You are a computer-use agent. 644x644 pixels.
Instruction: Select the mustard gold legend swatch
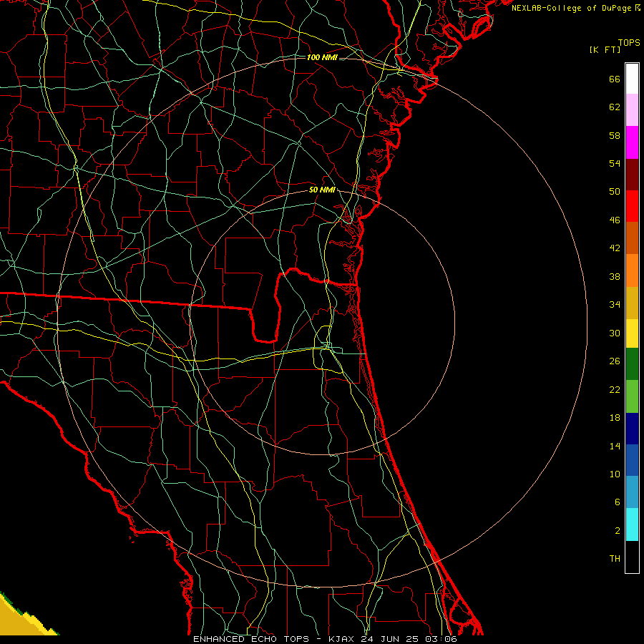[x=632, y=303]
